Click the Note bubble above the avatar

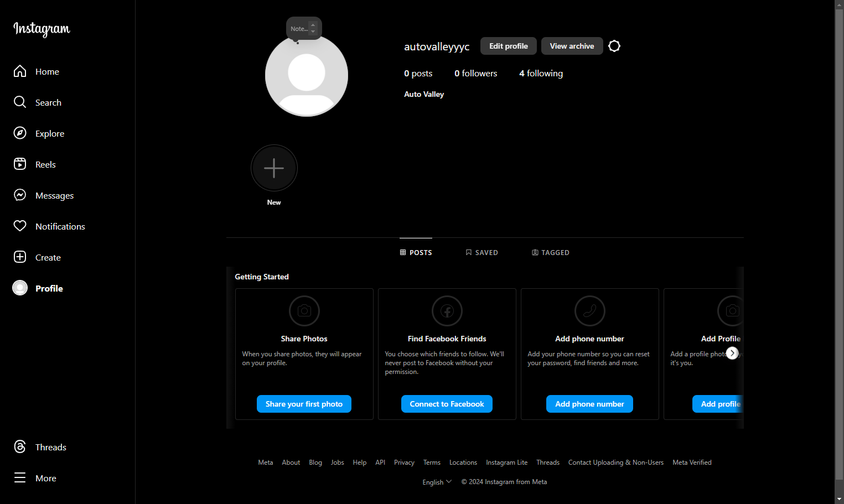click(x=304, y=28)
